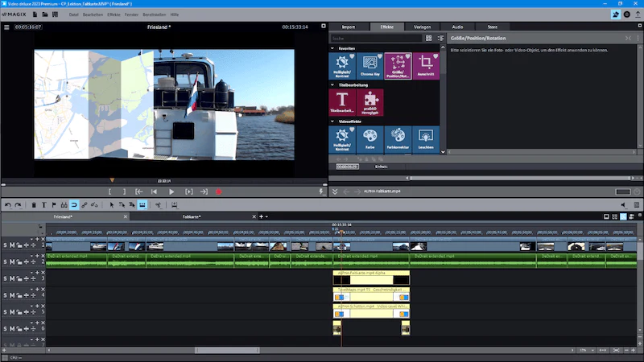The image size is (644, 362).
Task: Click the Title T tool in toolbar
Action: coord(43,205)
